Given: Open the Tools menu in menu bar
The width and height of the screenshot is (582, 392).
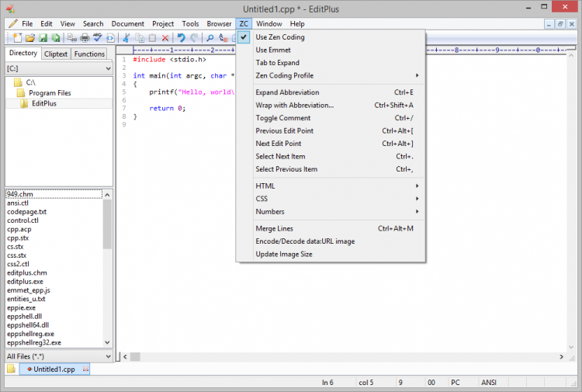Looking at the screenshot, I should pos(190,24).
